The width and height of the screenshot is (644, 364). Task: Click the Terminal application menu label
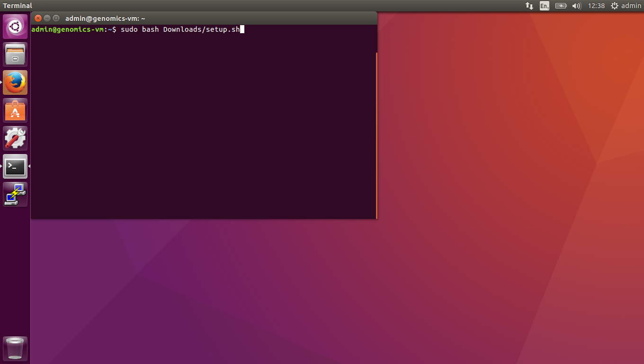point(18,6)
